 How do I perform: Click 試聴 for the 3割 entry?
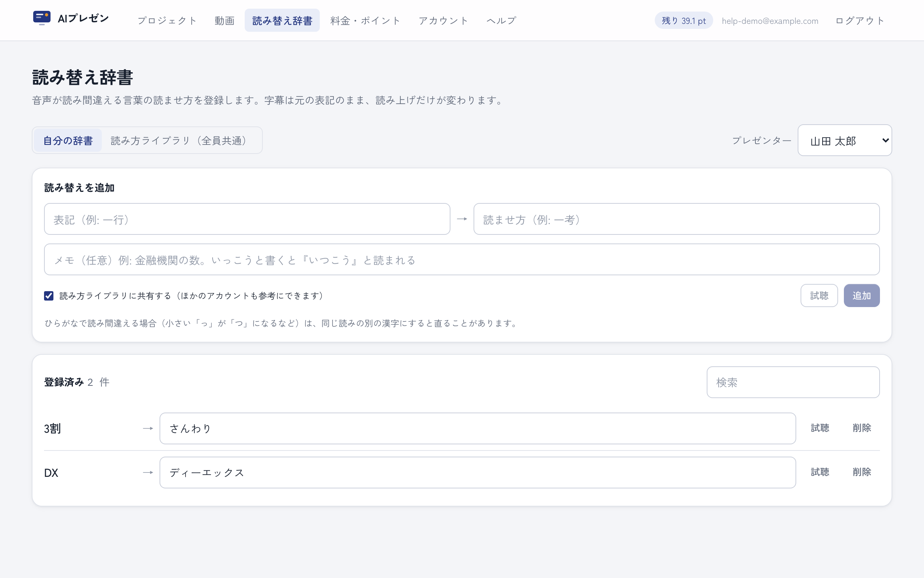coord(820,428)
